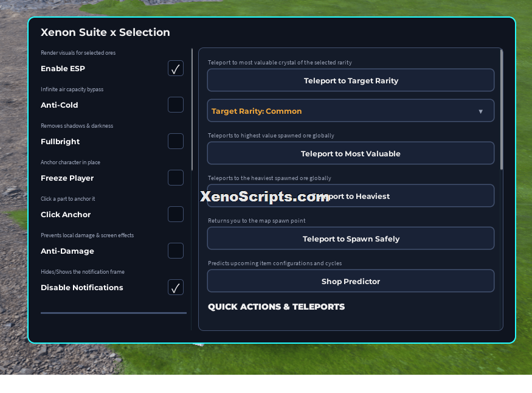
Task: Click the left panel's vertical scrollbar
Action: [x=192, y=110]
